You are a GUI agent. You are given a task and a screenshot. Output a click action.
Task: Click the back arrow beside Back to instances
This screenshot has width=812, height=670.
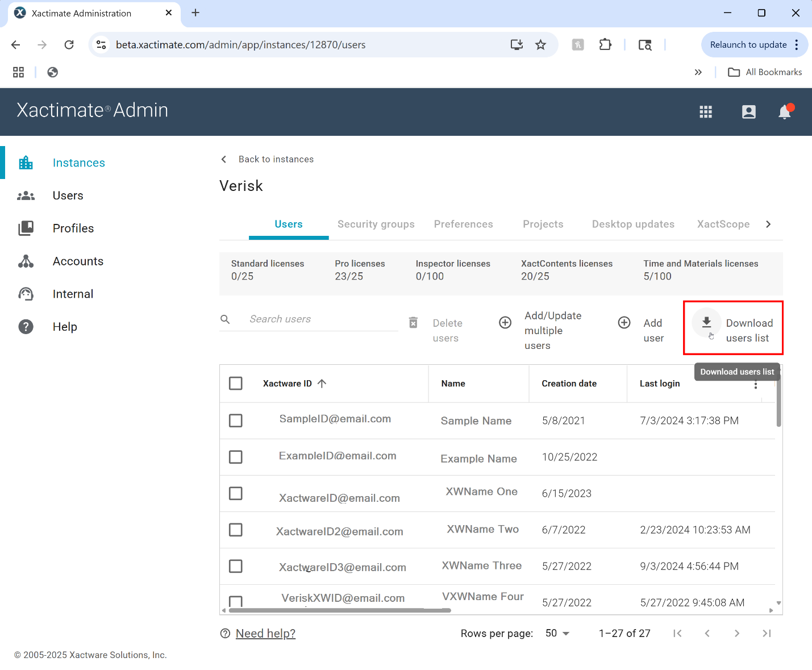coord(224,159)
